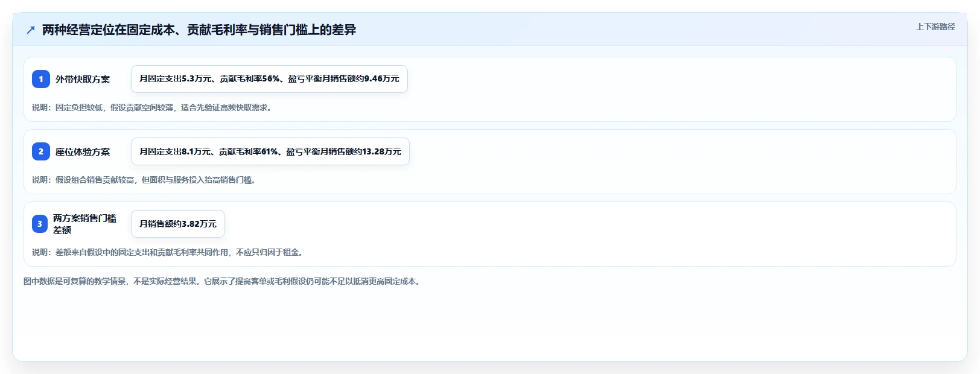Viewport: 980px width, 374px height.
Task: Select the 外带快取方案 label
Action: [83, 79]
